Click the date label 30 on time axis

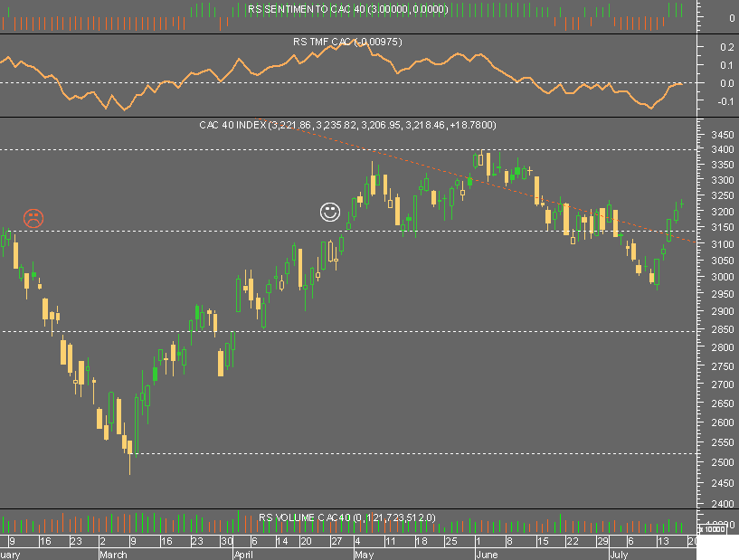pos(227,541)
